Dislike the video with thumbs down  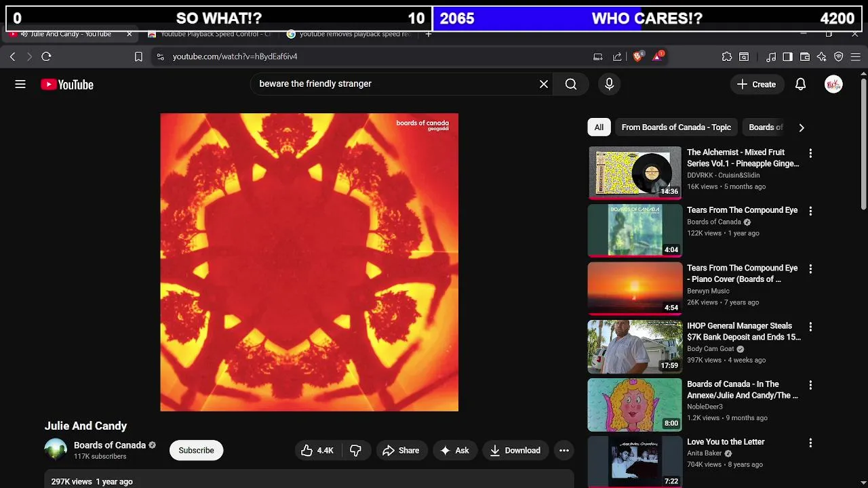click(356, 450)
